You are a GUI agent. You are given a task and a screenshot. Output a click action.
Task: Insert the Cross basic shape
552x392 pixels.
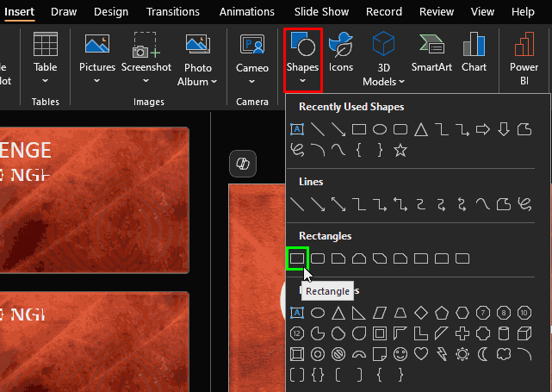click(x=462, y=333)
